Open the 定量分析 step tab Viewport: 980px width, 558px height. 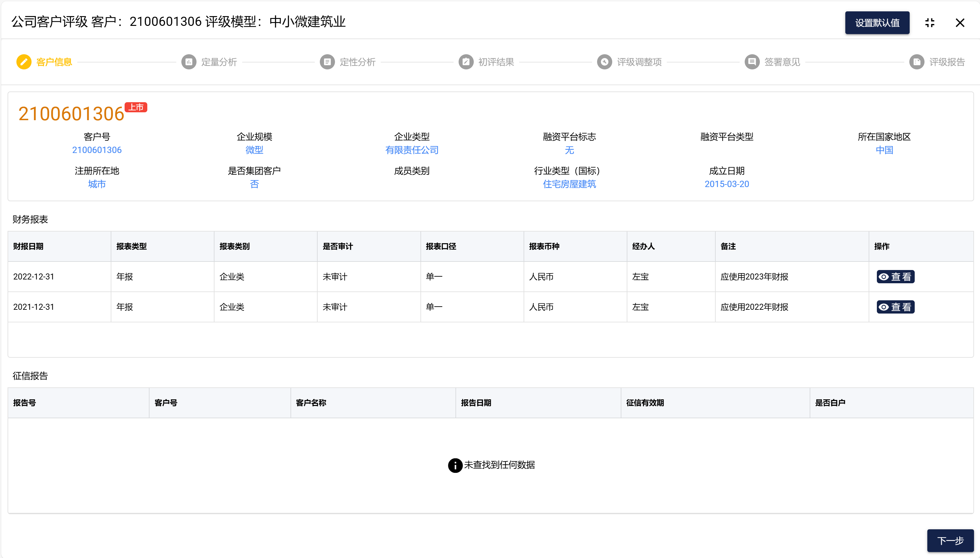pyautogui.click(x=219, y=62)
